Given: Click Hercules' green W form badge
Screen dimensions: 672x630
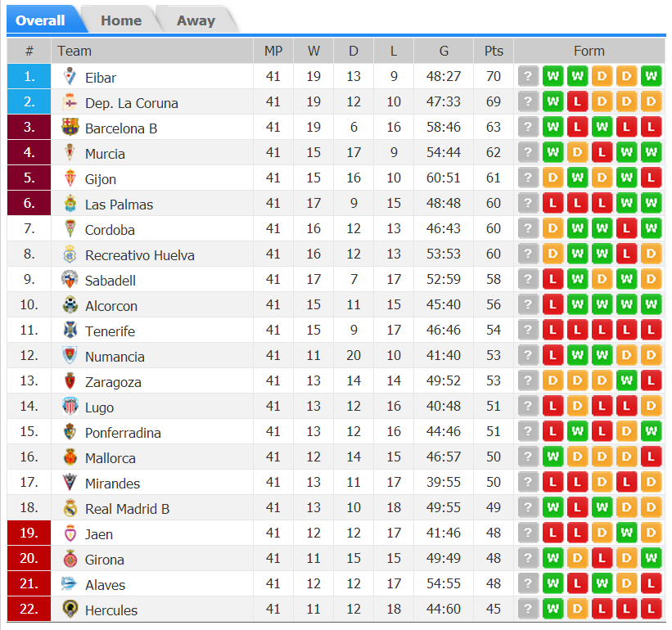Looking at the screenshot, I should coord(552,610).
